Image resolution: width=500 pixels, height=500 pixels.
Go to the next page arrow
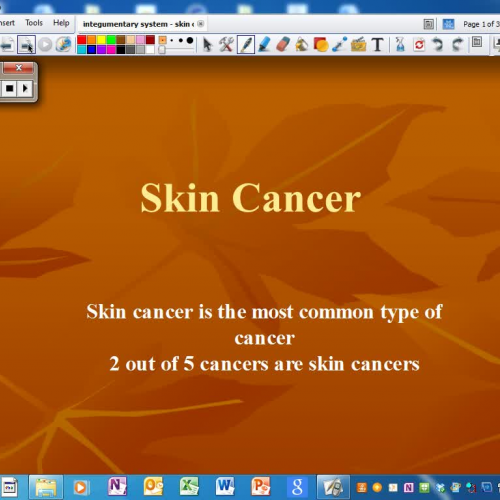pos(26,44)
